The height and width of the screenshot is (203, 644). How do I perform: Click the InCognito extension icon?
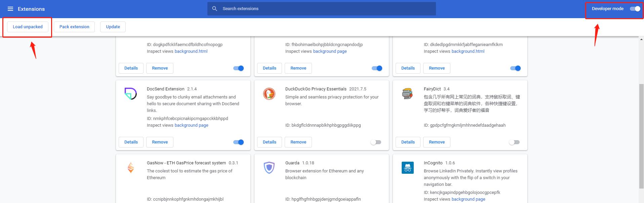coord(407,167)
